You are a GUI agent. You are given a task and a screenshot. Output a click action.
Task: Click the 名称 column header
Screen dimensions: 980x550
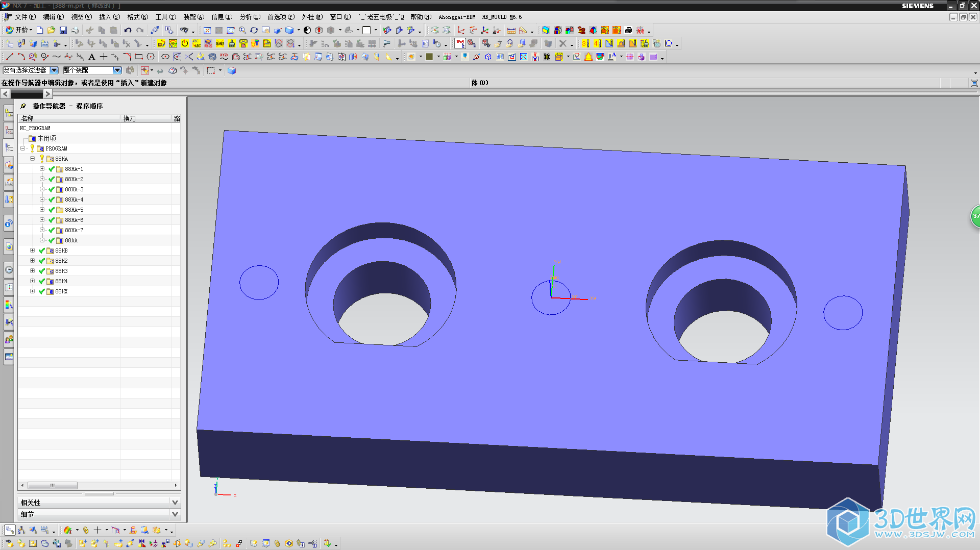click(x=69, y=118)
